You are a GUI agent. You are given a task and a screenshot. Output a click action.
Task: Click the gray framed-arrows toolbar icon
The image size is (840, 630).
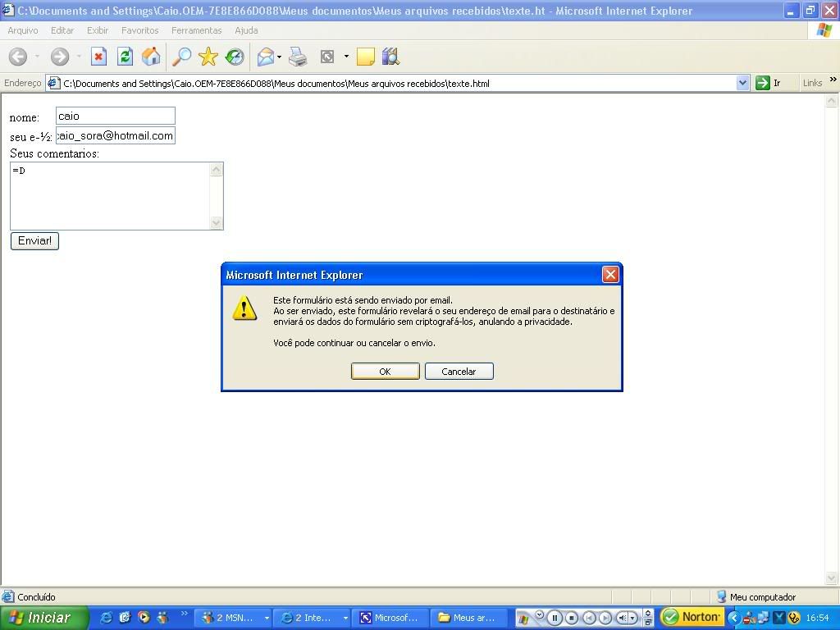tap(326, 57)
